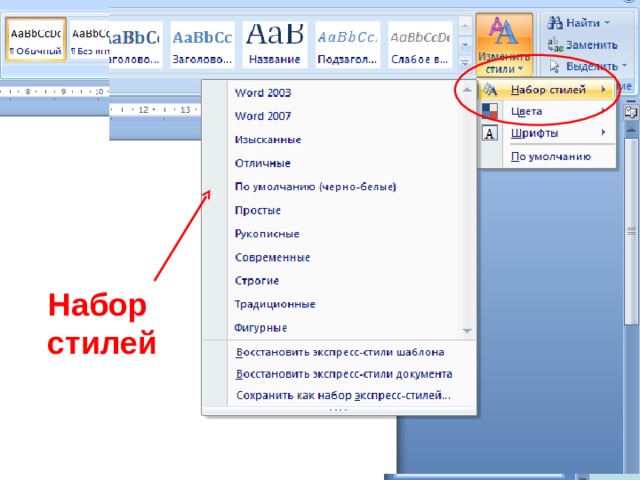Click the ruler toggle above scrollbar
The image size is (640, 480).
631,111
